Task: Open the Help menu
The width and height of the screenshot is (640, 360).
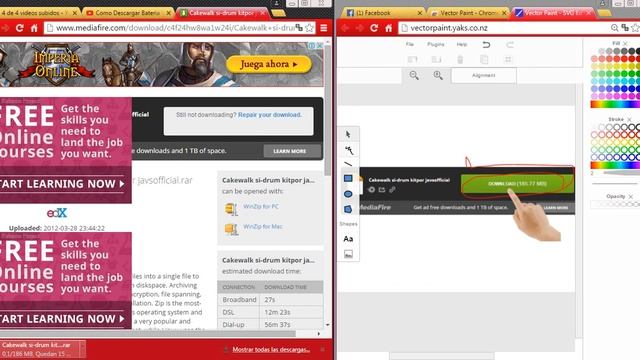Action: pyautogui.click(x=462, y=44)
